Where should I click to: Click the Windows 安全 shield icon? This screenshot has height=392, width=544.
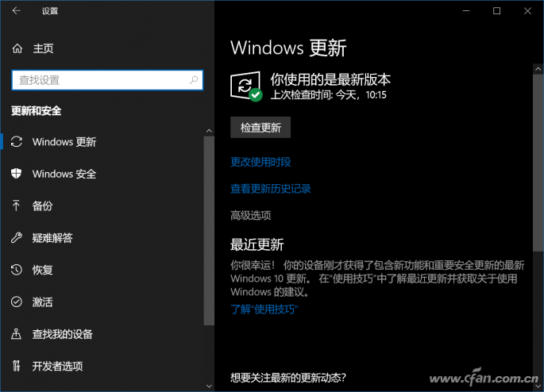pos(17,174)
